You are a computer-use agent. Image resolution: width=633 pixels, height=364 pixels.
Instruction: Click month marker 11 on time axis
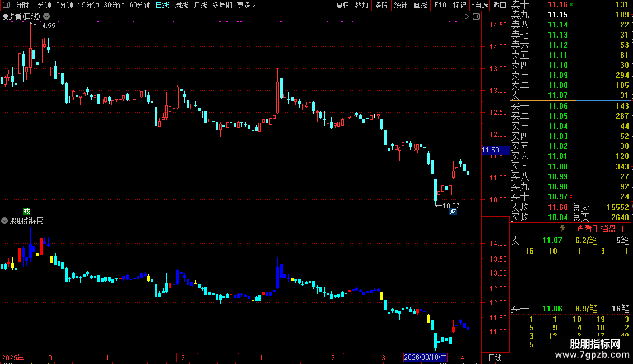[109, 357]
